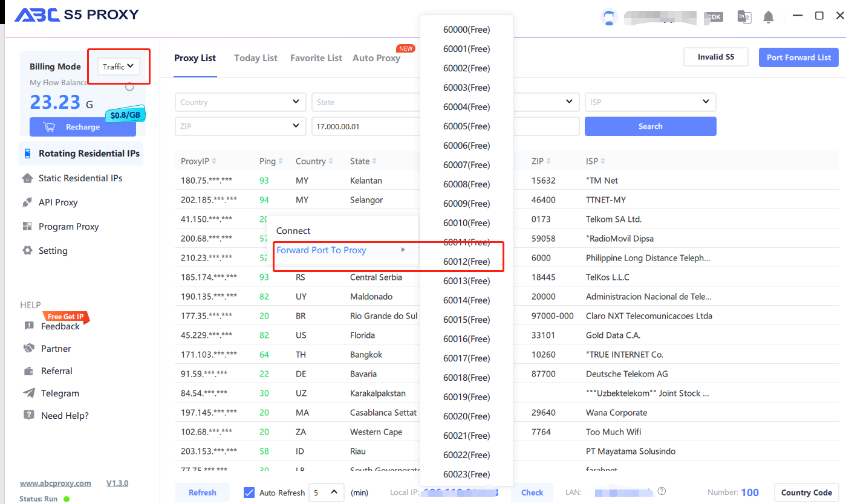The width and height of the screenshot is (846, 504).
Task: Click the Check button for local IP
Action: (x=532, y=493)
